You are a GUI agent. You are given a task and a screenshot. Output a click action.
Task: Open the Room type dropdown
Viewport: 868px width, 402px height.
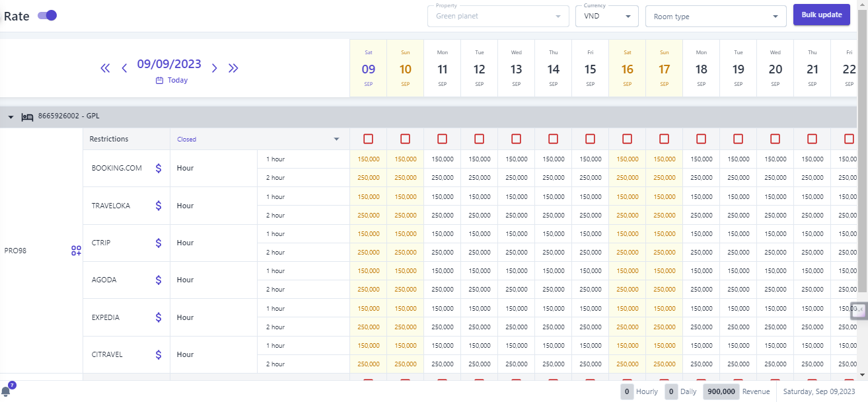(715, 17)
